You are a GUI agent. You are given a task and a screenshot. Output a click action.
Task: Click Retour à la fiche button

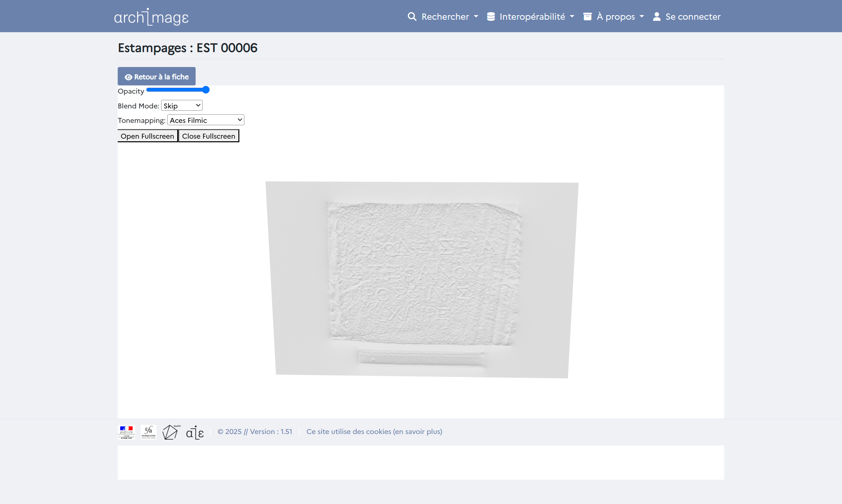tap(156, 77)
